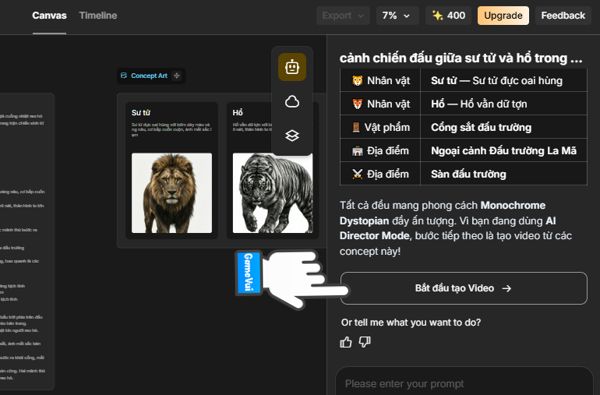Switch to the Timeline tab
The width and height of the screenshot is (600, 395).
coord(98,16)
